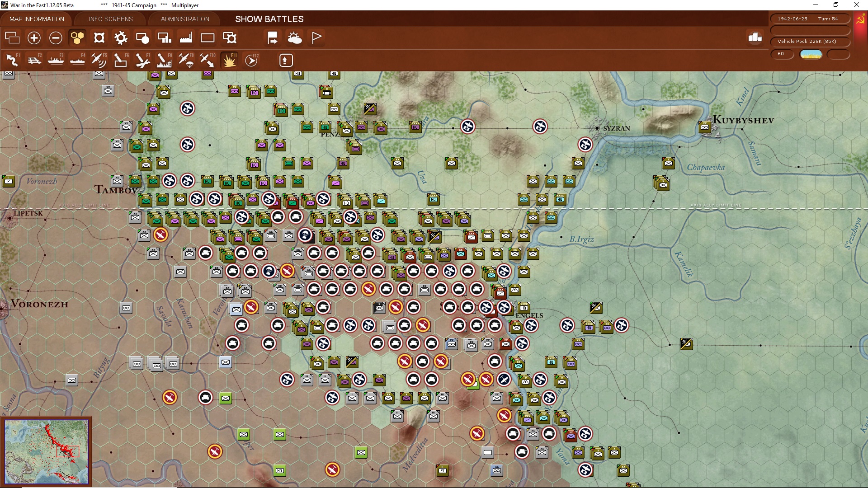The width and height of the screenshot is (868, 488).
Task: Click the upload arrow box icon
Action: pyautogui.click(x=286, y=60)
